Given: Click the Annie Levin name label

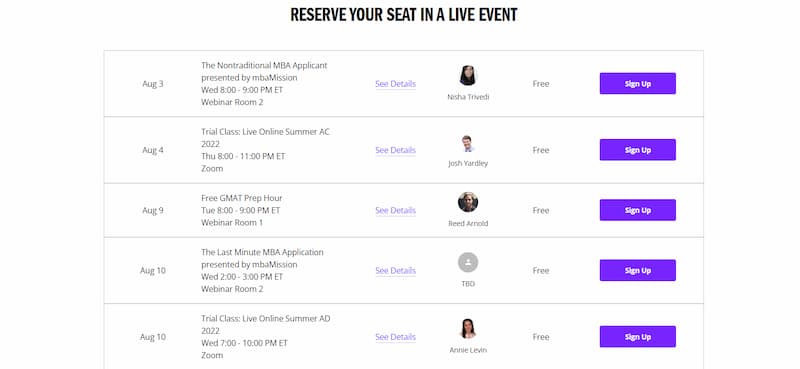Looking at the screenshot, I should coord(468,350).
